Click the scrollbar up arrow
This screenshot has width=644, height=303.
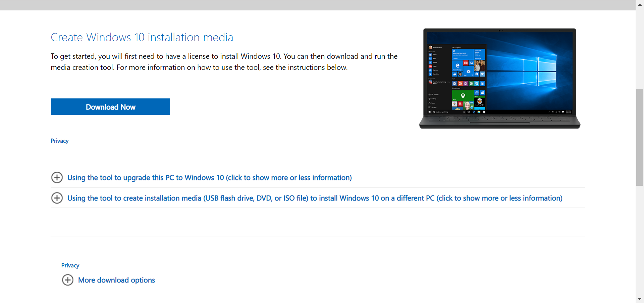tap(640, 5)
